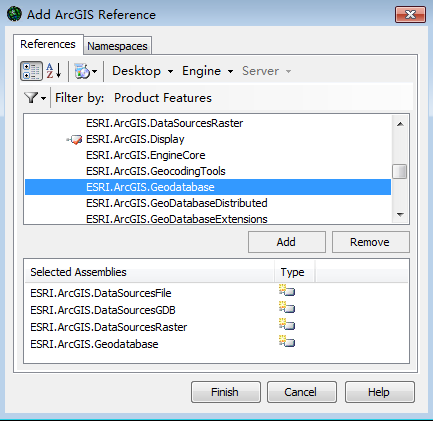Select ESRI.ArcGIS.GeocodingTools assembly
The image size is (433, 423).
coord(156,171)
